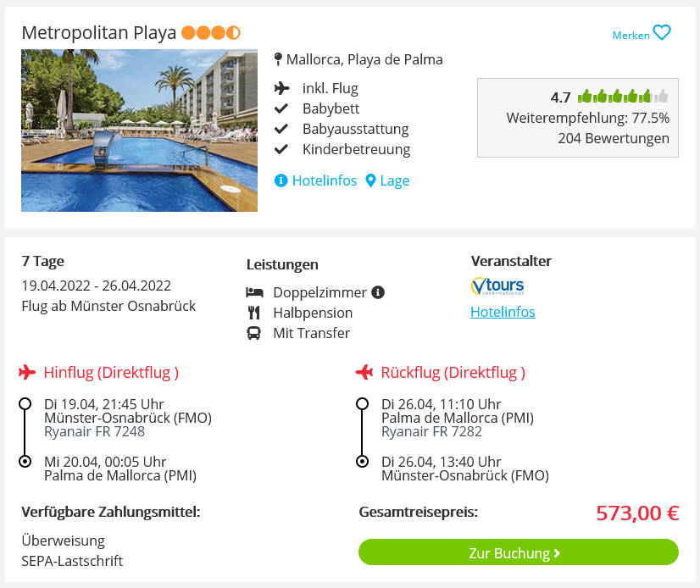
Task: Click the Kinderbetreuung checkmark
Action: (x=281, y=149)
